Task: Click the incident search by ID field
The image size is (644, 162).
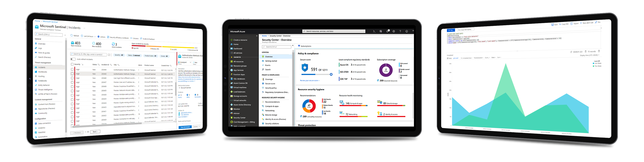Action: 89,54
